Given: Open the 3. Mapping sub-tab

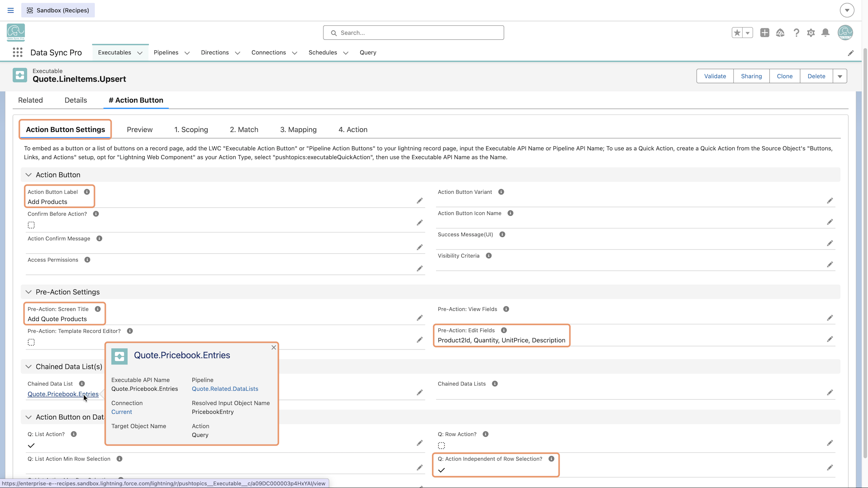Looking at the screenshot, I should 298,130.
